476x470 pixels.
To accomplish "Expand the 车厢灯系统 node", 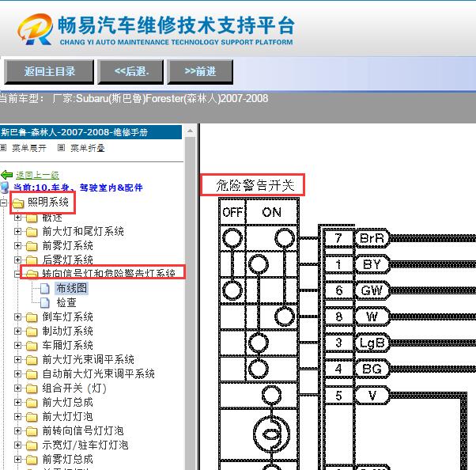I will pyautogui.click(x=17, y=345).
